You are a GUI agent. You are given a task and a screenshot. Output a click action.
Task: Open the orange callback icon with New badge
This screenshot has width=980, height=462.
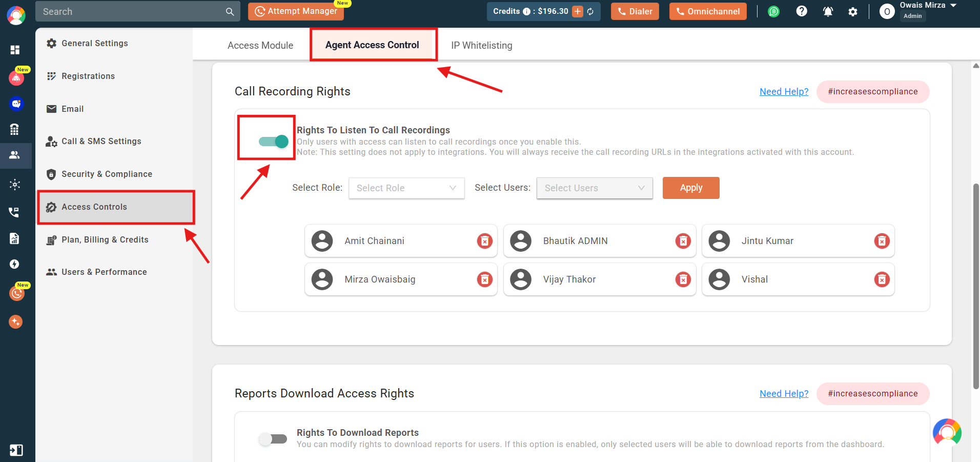click(x=17, y=293)
